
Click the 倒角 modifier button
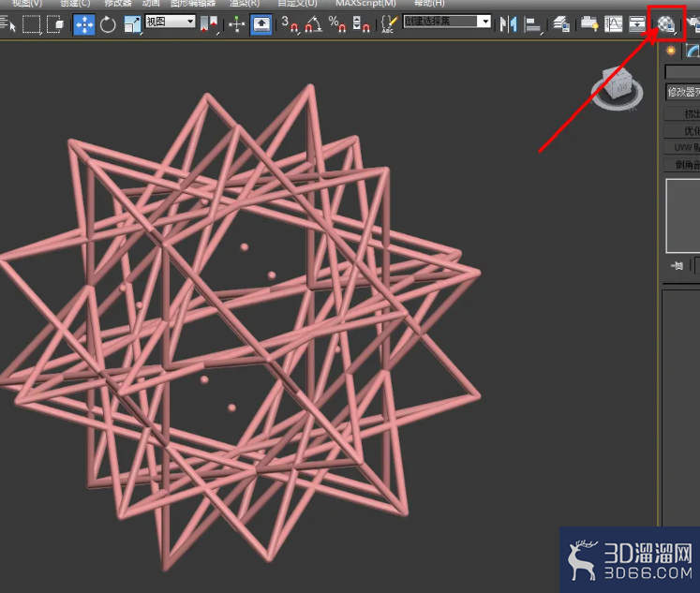682,165
